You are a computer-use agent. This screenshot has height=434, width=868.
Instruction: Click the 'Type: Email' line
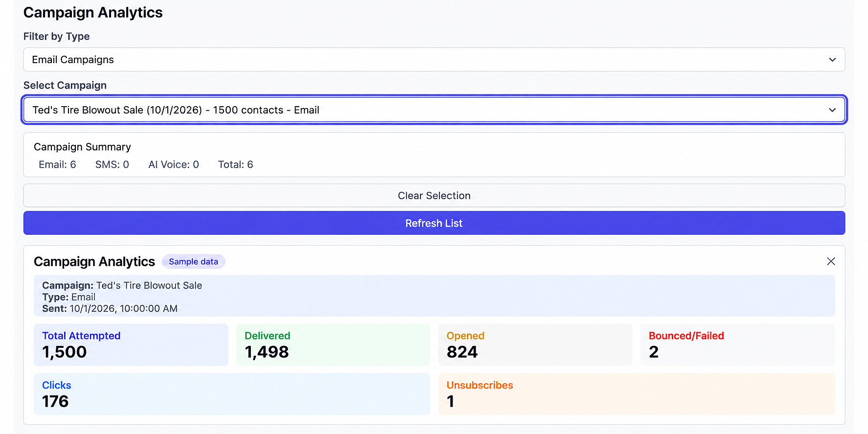coord(69,297)
